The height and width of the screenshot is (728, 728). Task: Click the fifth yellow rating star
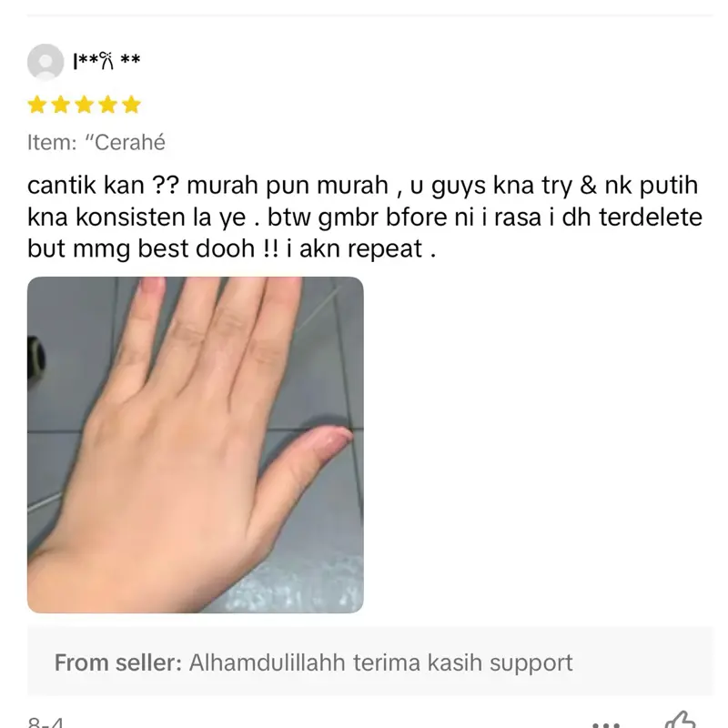[x=131, y=105]
